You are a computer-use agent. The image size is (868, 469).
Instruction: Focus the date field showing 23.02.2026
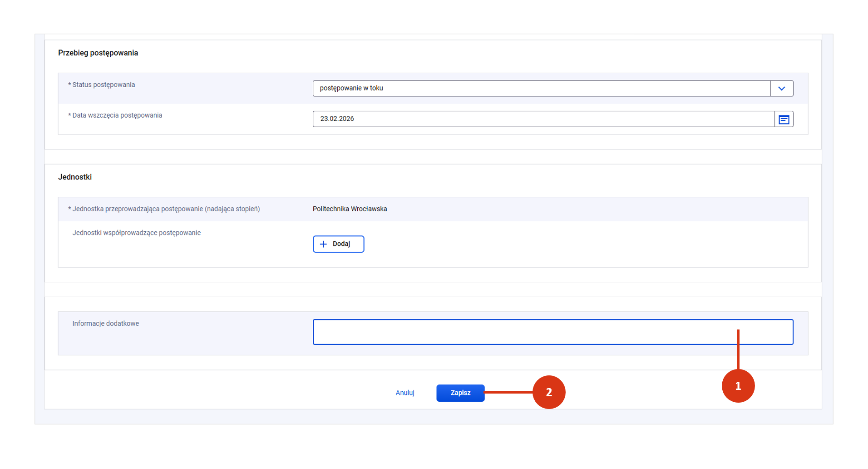coord(543,119)
